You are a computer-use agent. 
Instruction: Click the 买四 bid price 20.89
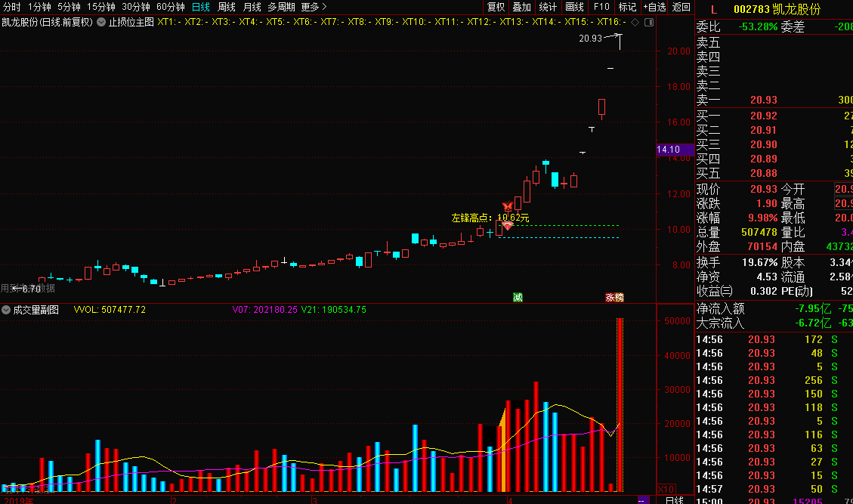coord(764,159)
